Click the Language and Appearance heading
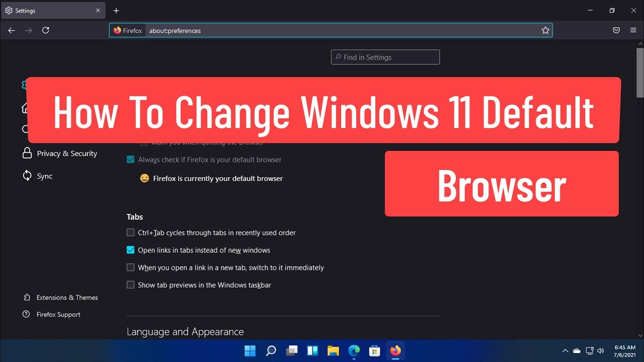The height and width of the screenshot is (362, 644). coord(185,332)
